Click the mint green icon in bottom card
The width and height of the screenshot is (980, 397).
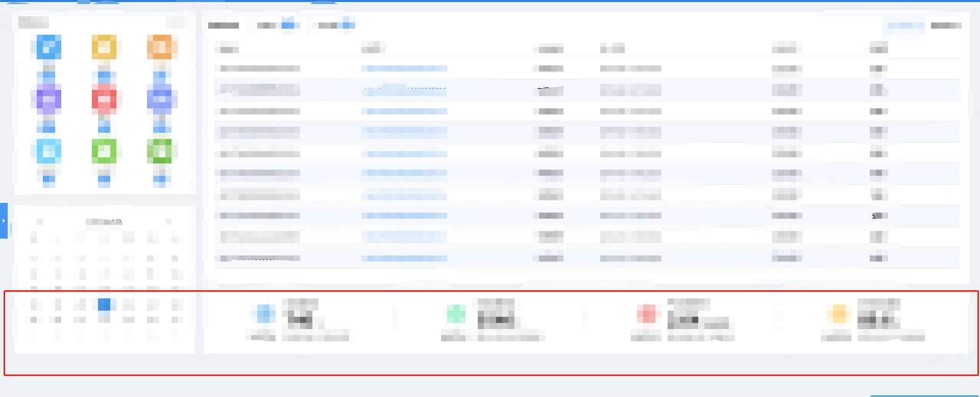tap(456, 314)
